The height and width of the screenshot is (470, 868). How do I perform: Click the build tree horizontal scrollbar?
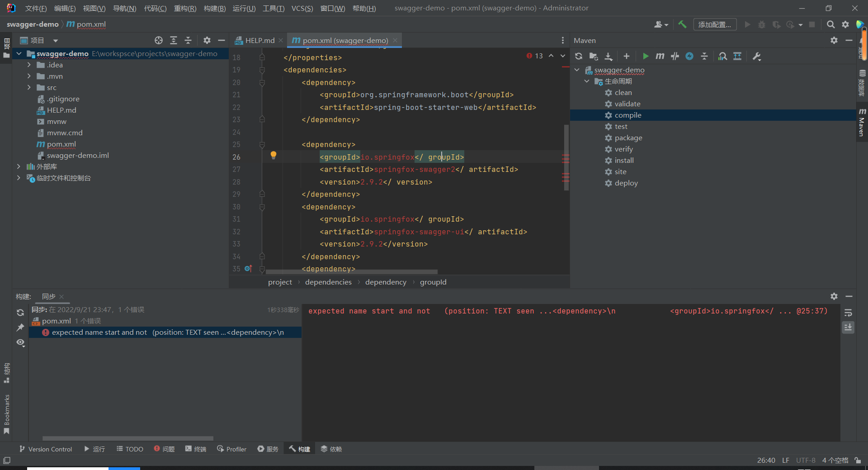tap(128, 438)
